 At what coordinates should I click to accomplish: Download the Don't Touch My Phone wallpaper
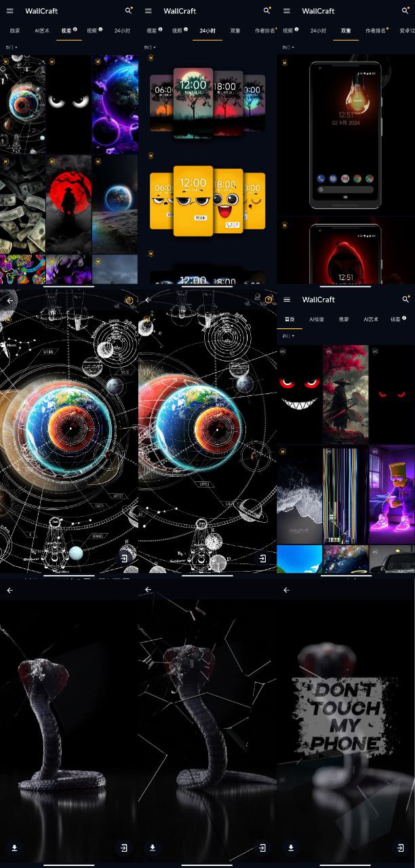[291, 848]
